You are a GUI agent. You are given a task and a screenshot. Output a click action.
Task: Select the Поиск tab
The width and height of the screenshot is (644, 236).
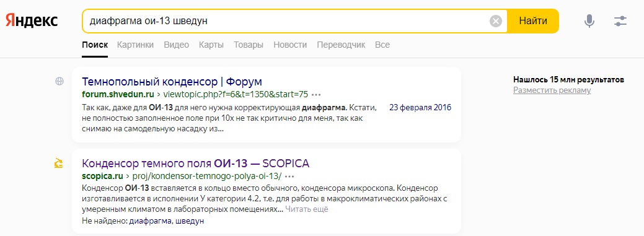click(x=95, y=45)
